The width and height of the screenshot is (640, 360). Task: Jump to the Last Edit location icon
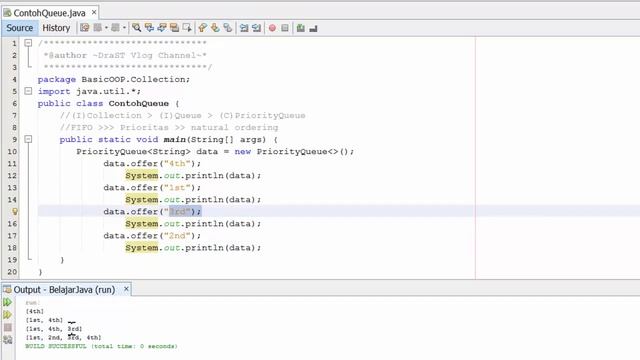click(x=84, y=28)
